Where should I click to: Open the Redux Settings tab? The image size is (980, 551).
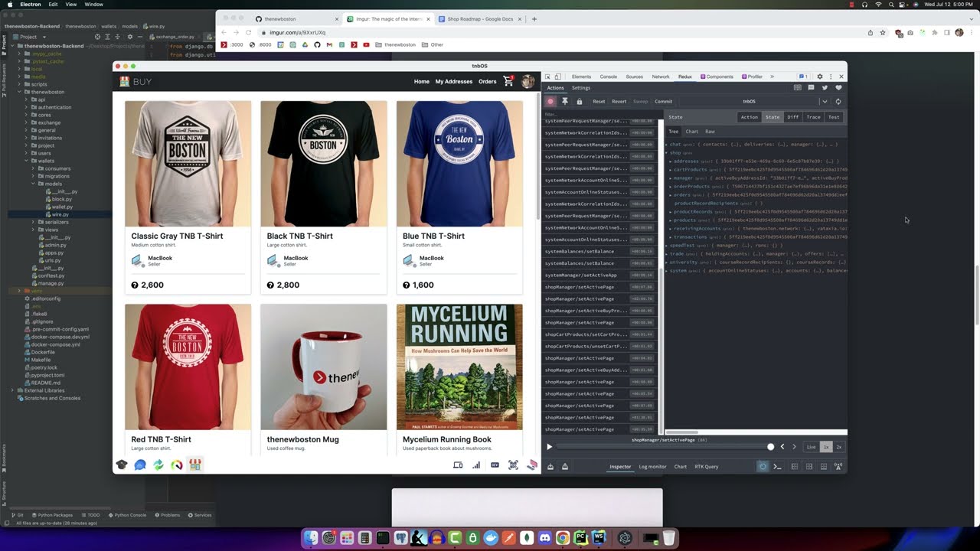(581, 88)
